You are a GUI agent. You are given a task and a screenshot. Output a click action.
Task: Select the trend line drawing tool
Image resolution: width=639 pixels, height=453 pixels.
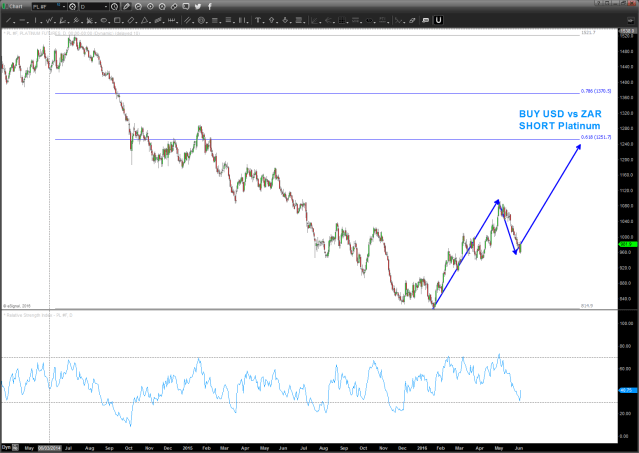pyautogui.click(x=9, y=21)
